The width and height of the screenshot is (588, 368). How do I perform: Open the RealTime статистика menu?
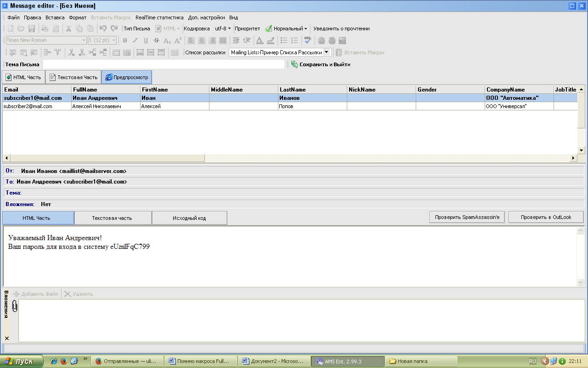tap(159, 17)
